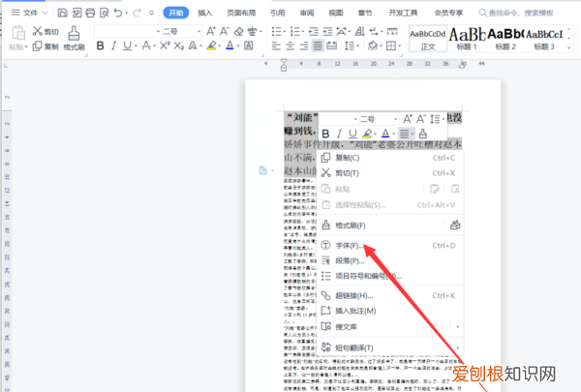Undo the last action
The width and height of the screenshot is (581, 392).
coord(118,13)
